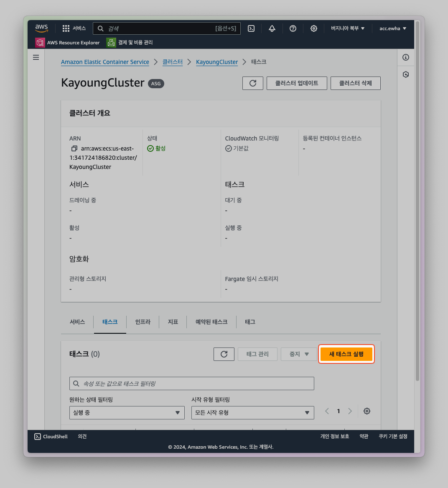This screenshot has height=488, width=448.
Task: Open the info panel icon on right sidebar
Action: click(x=405, y=57)
